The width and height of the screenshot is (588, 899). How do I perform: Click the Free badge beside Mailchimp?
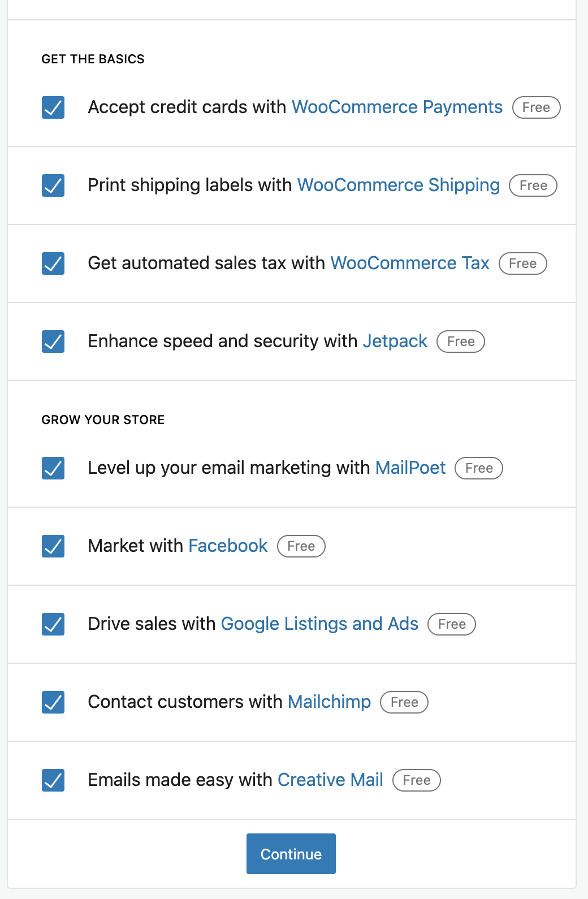point(404,702)
